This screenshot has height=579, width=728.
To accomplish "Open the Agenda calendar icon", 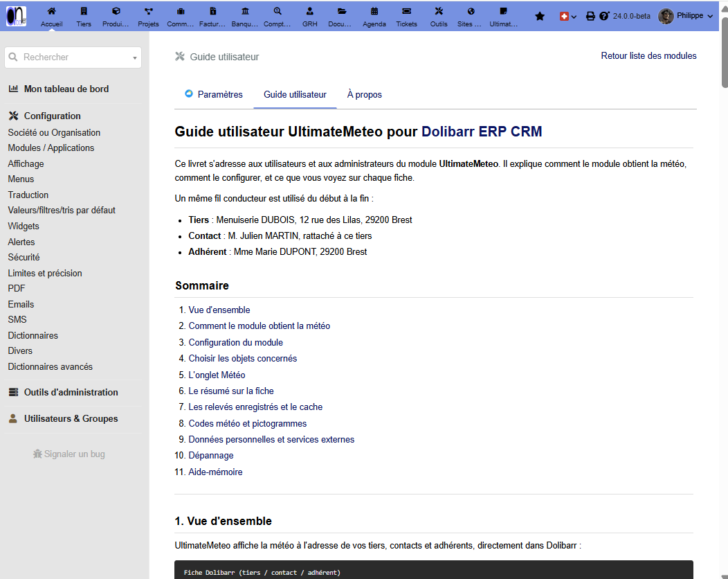I will point(374,11).
